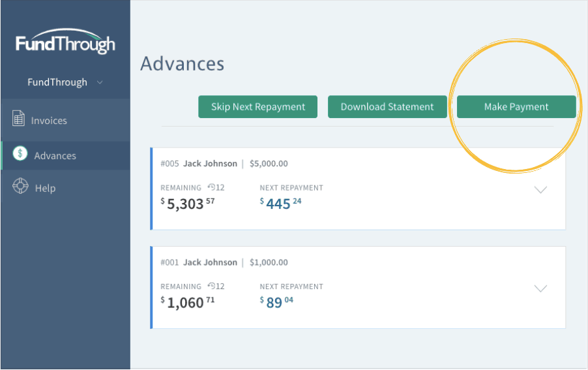Click the Advances page heading
The height and width of the screenshot is (370, 588).
[x=183, y=64]
